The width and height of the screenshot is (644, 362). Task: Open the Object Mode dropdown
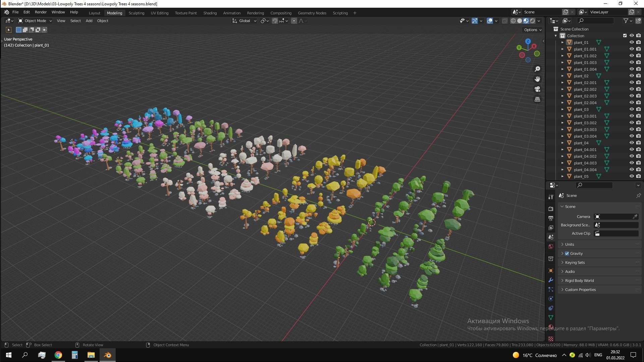tap(35, 21)
